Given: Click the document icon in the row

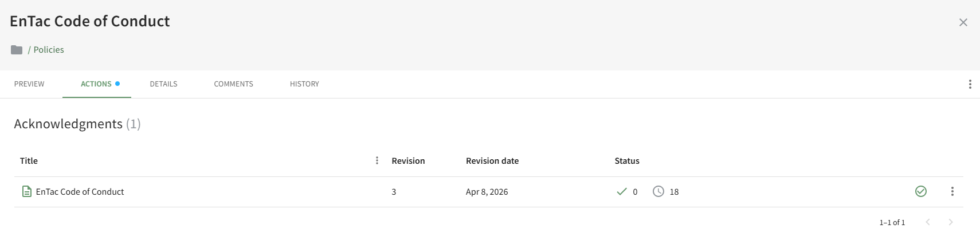Looking at the screenshot, I should pos(26,191).
